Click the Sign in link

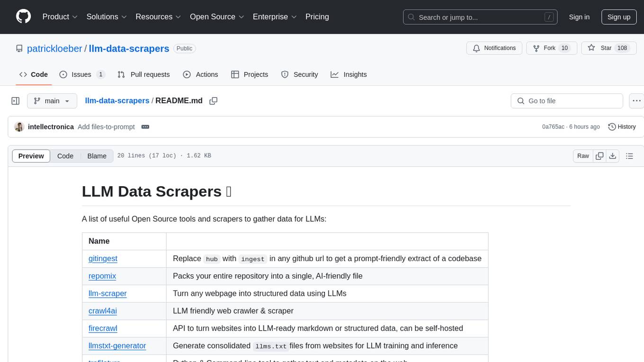[579, 17]
